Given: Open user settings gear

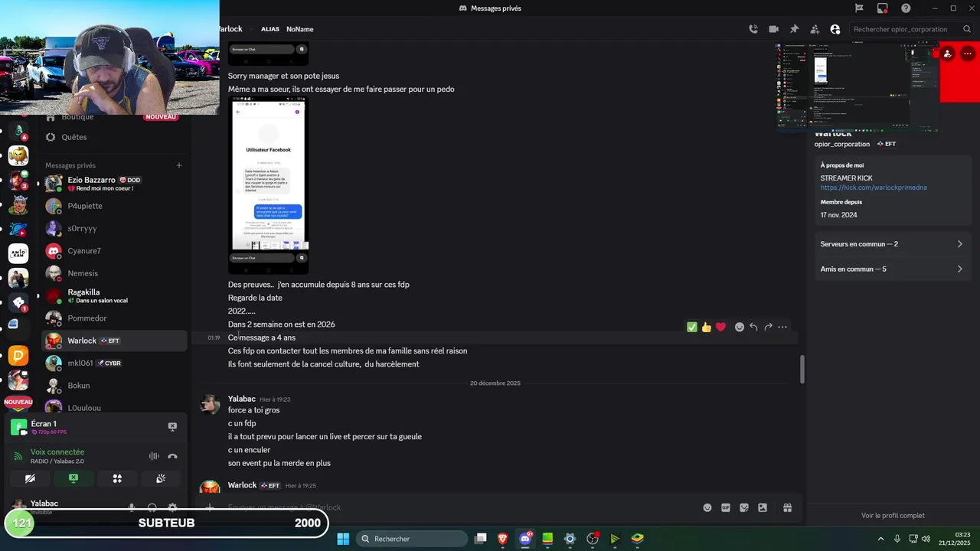Looking at the screenshot, I should tap(172, 507).
